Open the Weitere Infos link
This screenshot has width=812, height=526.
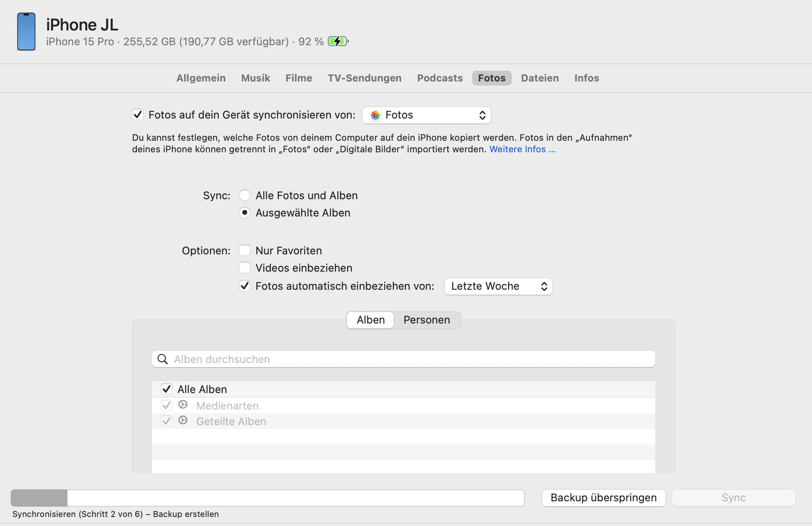coord(522,149)
